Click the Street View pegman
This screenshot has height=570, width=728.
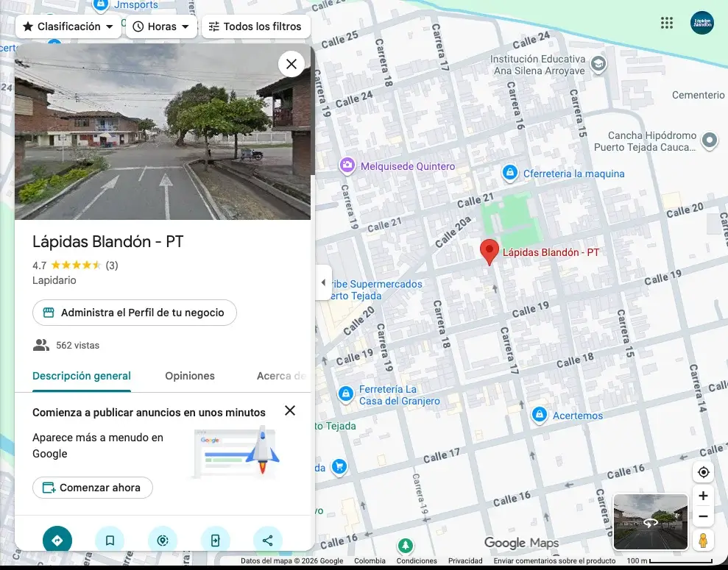[703, 541]
